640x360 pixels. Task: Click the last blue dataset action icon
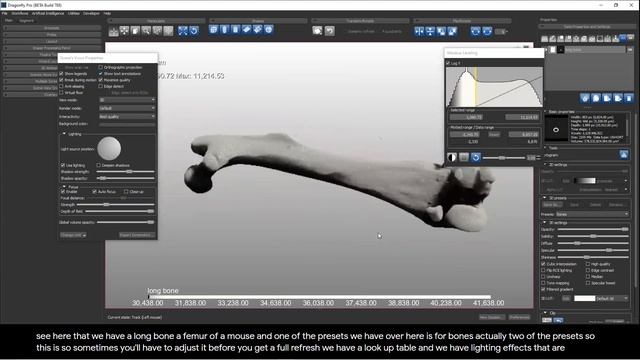pos(629,98)
